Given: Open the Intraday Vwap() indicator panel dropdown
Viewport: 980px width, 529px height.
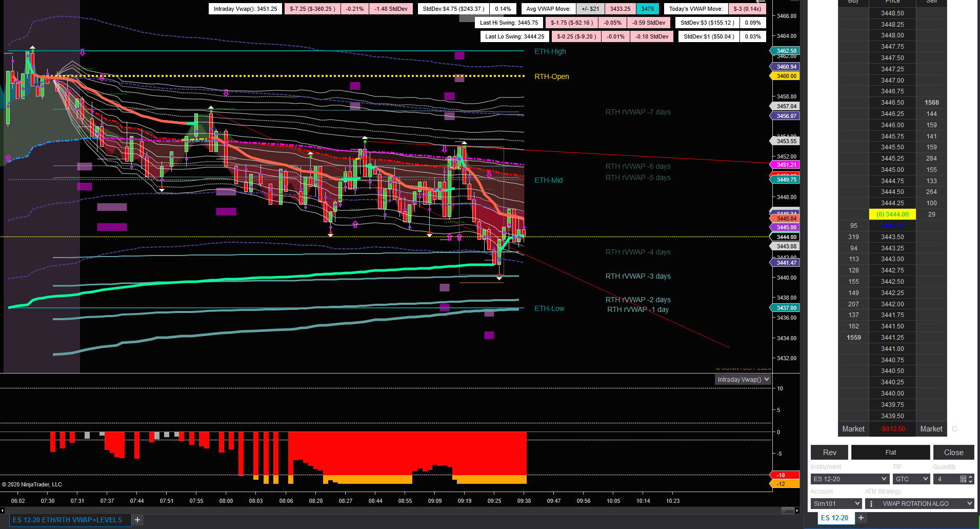Looking at the screenshot, I should (x=743, y=380).
